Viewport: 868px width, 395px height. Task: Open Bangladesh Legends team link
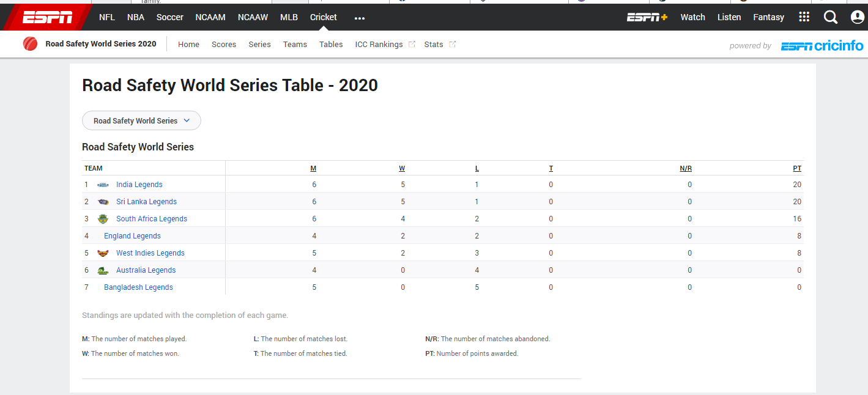click(138, 287)
